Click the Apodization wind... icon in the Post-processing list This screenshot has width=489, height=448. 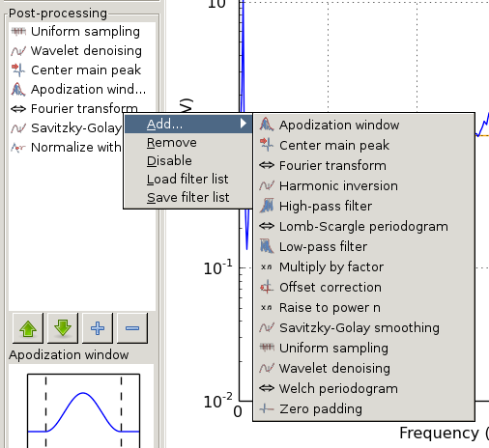pyautogui.click(x=18, y=90)
